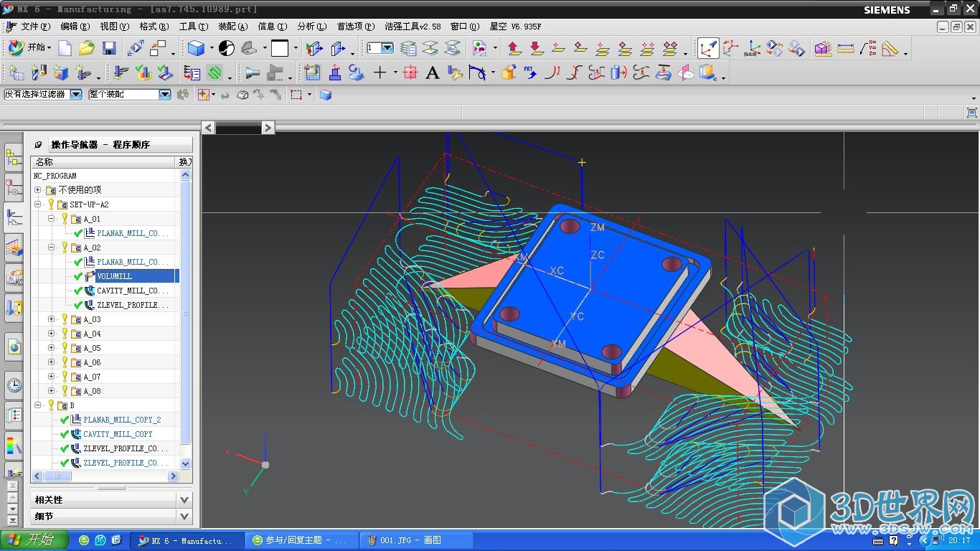Image resolution: width=980 pixels, height=551 pixels.
Task: Toggle the lightbulb on A_02 group
Action: (65, 248)
